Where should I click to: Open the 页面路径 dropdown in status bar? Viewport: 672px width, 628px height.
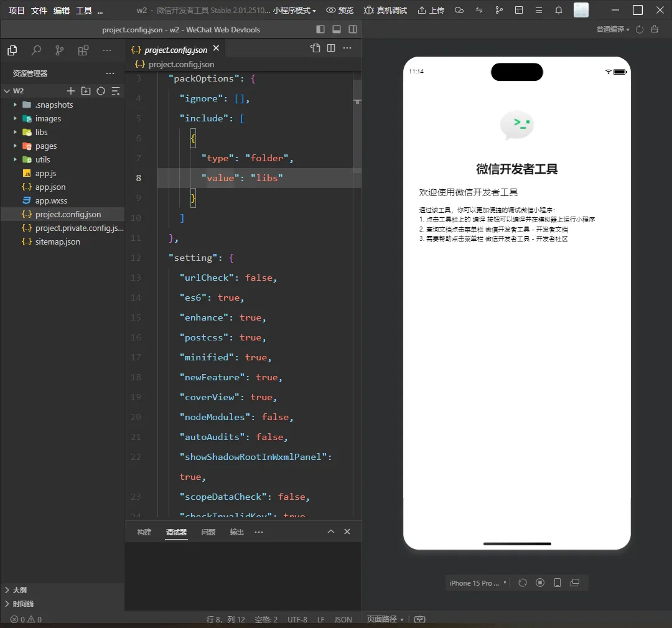click(x=385, y=619)
